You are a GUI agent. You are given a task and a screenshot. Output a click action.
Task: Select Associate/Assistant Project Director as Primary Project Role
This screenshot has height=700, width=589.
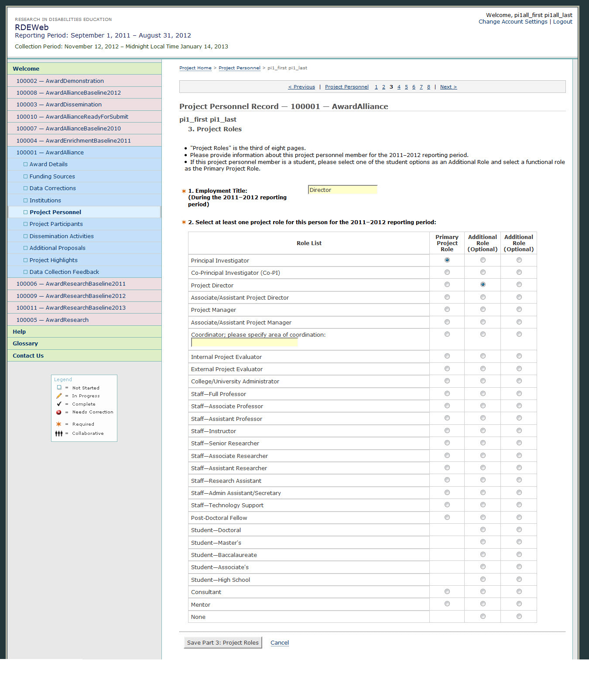(447, 297)
